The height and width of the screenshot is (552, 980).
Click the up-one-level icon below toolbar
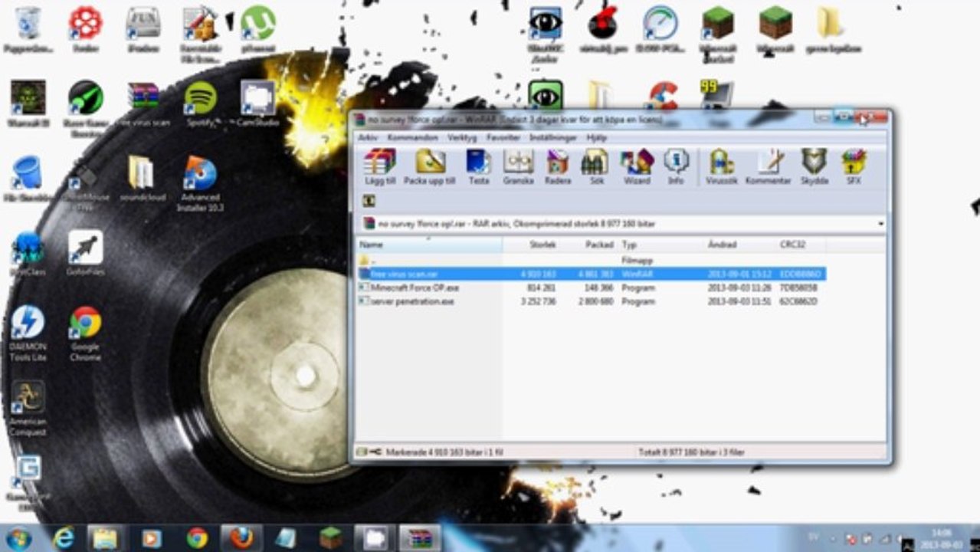[369, 201]
